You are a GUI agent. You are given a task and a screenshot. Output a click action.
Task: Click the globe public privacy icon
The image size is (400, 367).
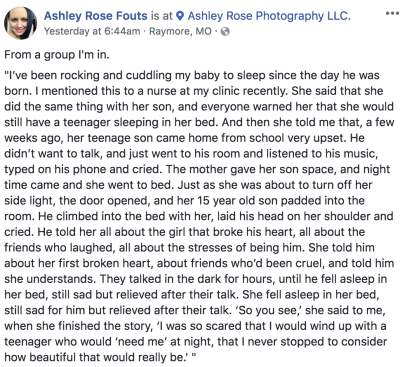click(226, 32)
